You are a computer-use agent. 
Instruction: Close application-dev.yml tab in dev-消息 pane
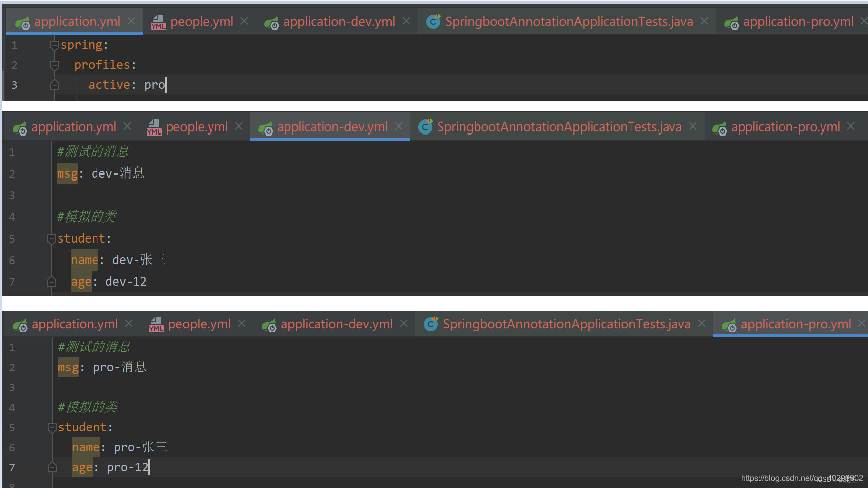click(x=399, y=127)
